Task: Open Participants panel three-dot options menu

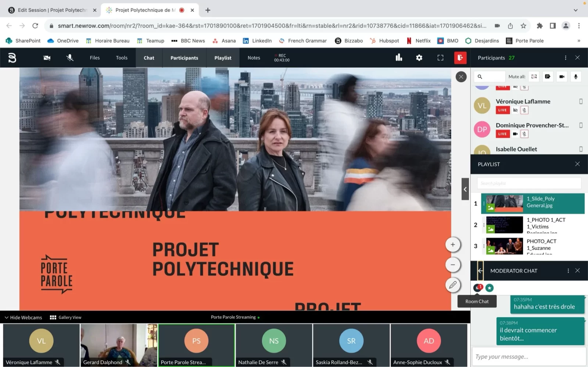Action: [x=566, y=58]
